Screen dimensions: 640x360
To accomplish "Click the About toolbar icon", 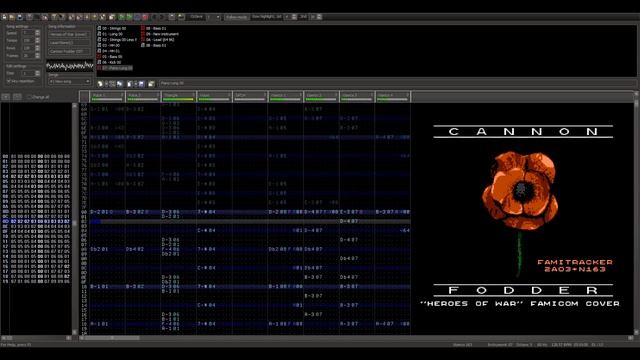I will click(54, 17).
